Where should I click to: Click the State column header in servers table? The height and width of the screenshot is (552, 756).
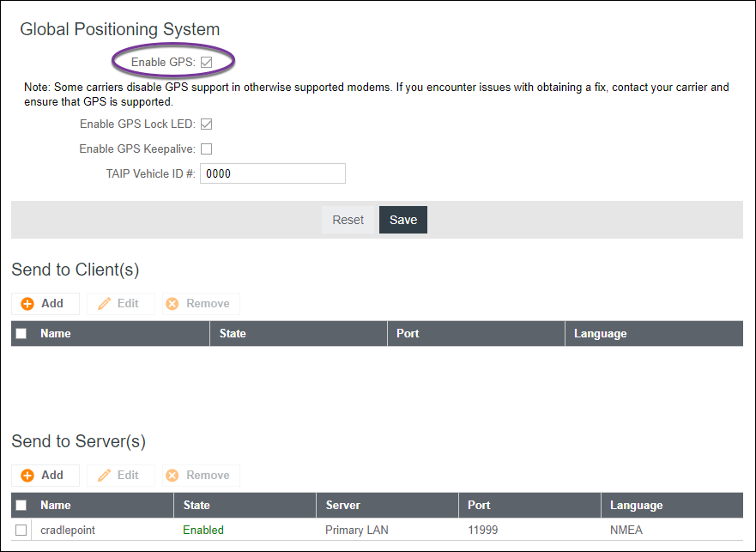click(x=197, y=506)
